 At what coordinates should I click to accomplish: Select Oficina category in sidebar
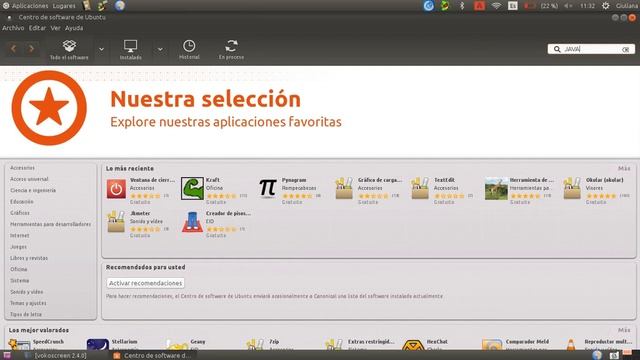click(19, 269)
